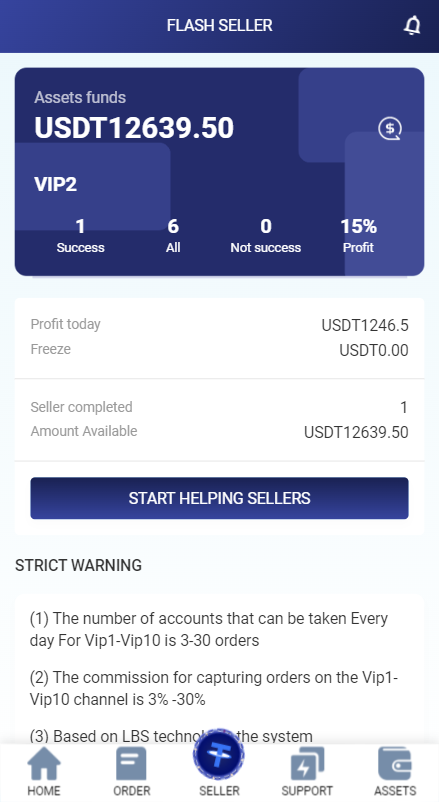Select the ORDER tab label
Screen dimensions: 439x802
pos(131,790)
